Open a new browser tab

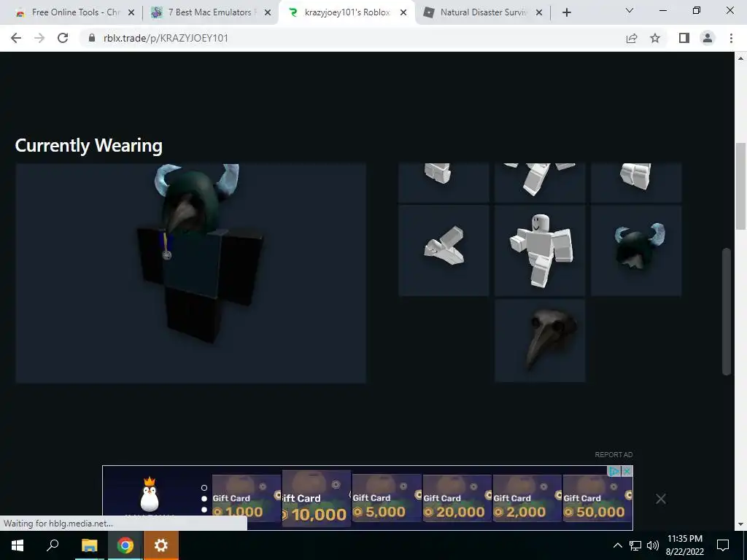(566, 13)
